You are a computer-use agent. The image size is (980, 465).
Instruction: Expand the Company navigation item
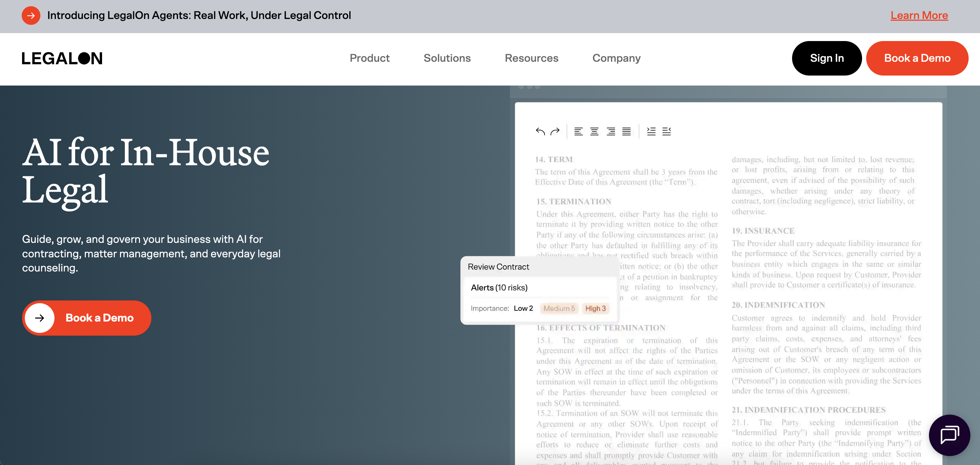(x=616, y=58)
